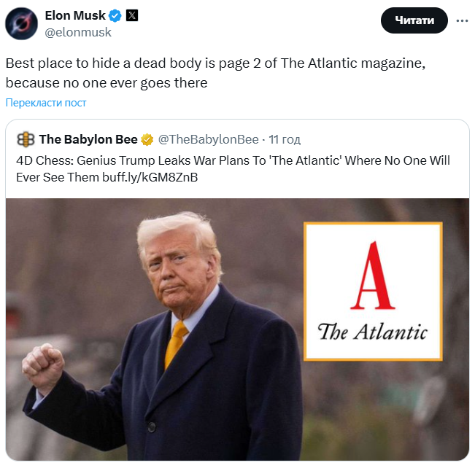Open the quoted post photo
Screen dimensions: 475x476
click(237, 329)
